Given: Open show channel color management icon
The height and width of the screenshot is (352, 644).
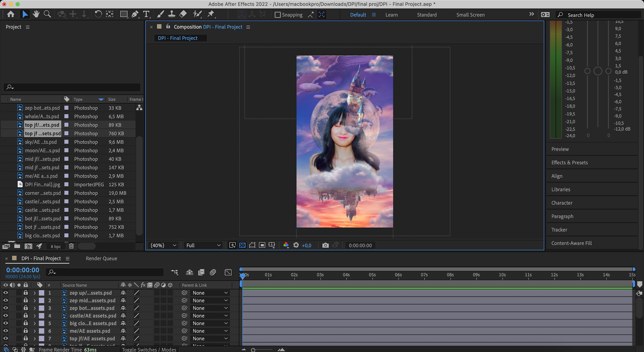Looking at the screenshot, I should tap(286, 245).
